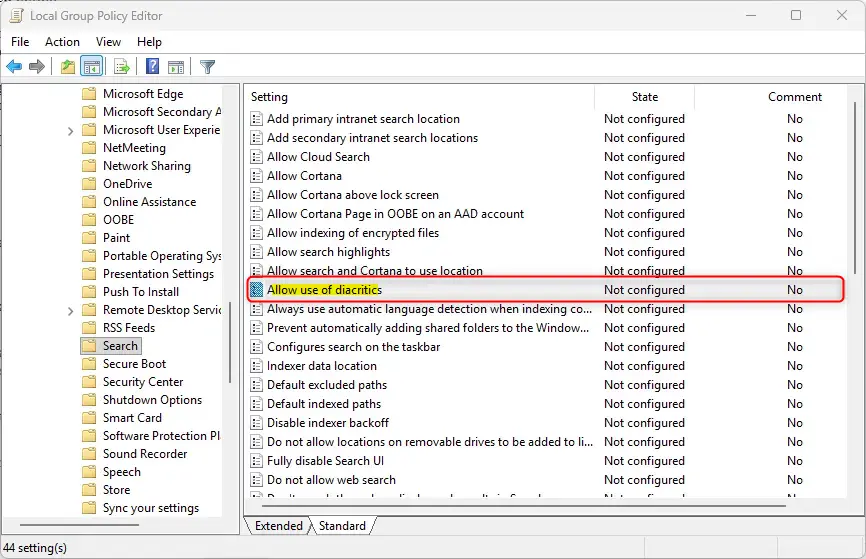The height and width of the screenshot is (559, 866).
Task: Select Sound Recorder in the tree
Action: coord(145,454)
